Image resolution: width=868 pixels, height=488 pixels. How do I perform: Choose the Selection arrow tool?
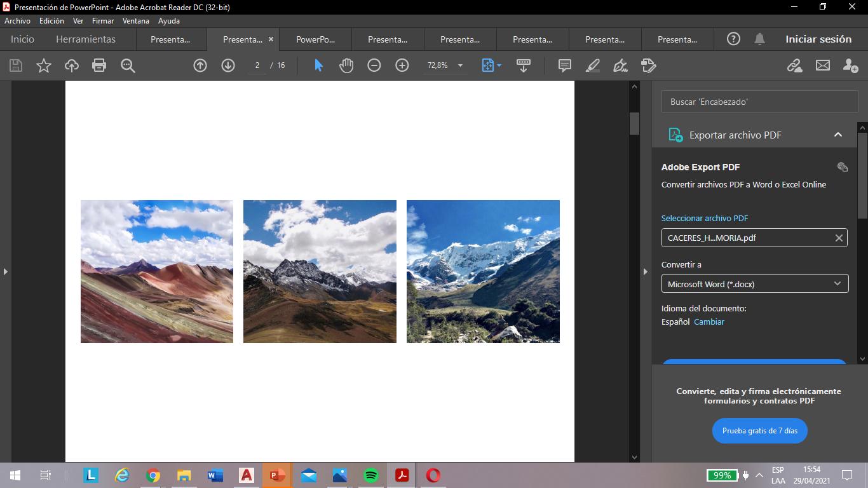coord(318,65)
